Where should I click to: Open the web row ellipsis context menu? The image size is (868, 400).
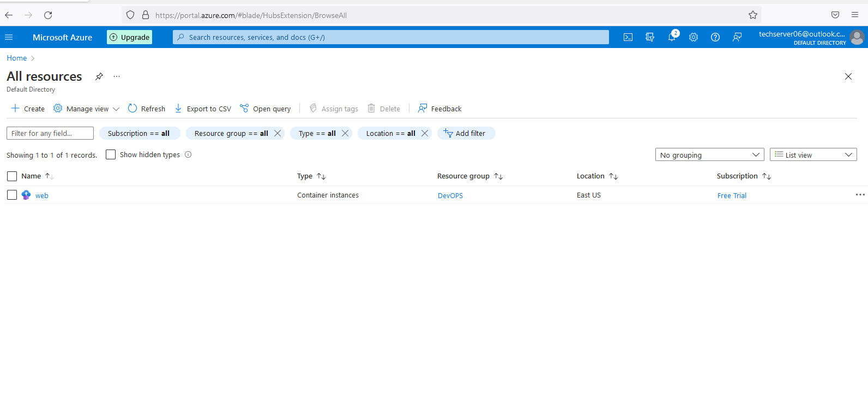click(860, 195)
